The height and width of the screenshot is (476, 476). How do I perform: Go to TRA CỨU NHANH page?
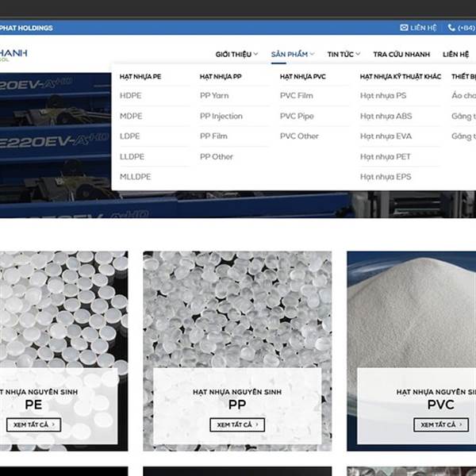click(401, 54)
